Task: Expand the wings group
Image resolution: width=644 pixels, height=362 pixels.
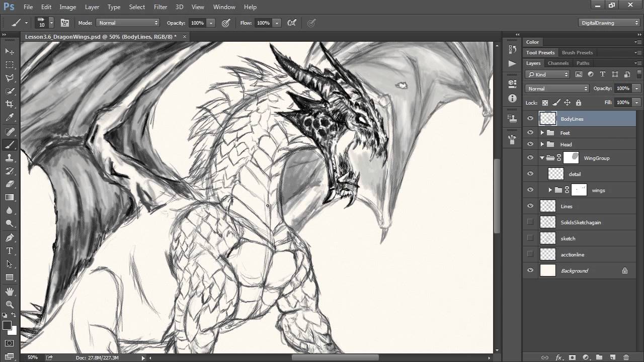Action: (x=549, y=190)
